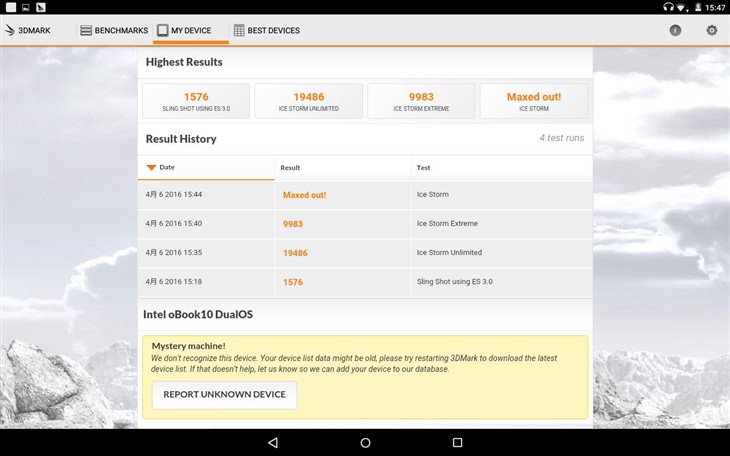Select the Ice Storm Unlimited test cell
This screenshot has height=456, width=730.
tap(449, 252)
